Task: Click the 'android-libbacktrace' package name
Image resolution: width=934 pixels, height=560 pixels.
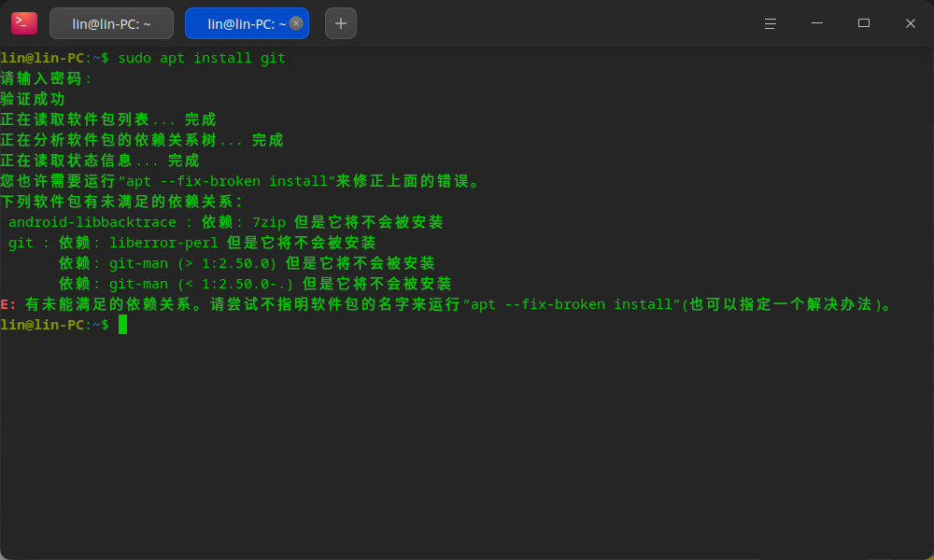Action: click(x=92, y=222)
